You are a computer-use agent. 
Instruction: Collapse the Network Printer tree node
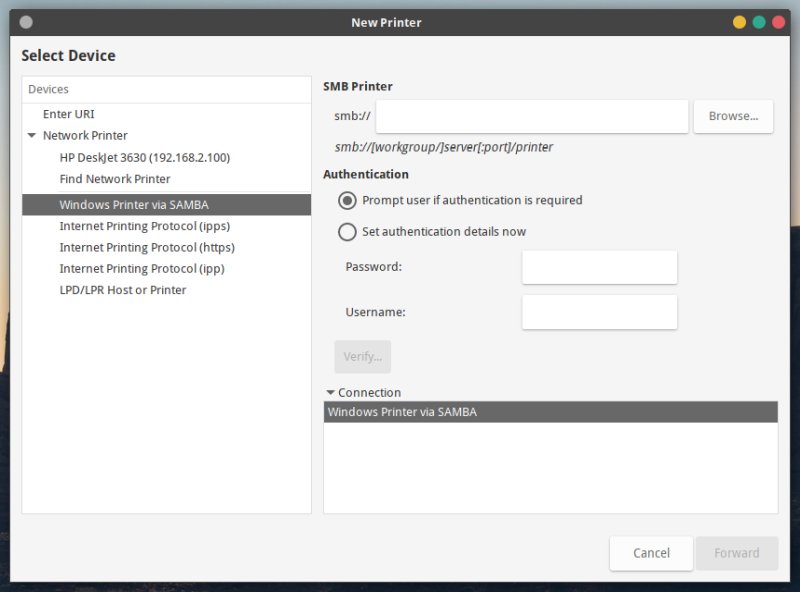tap(32, 136)
